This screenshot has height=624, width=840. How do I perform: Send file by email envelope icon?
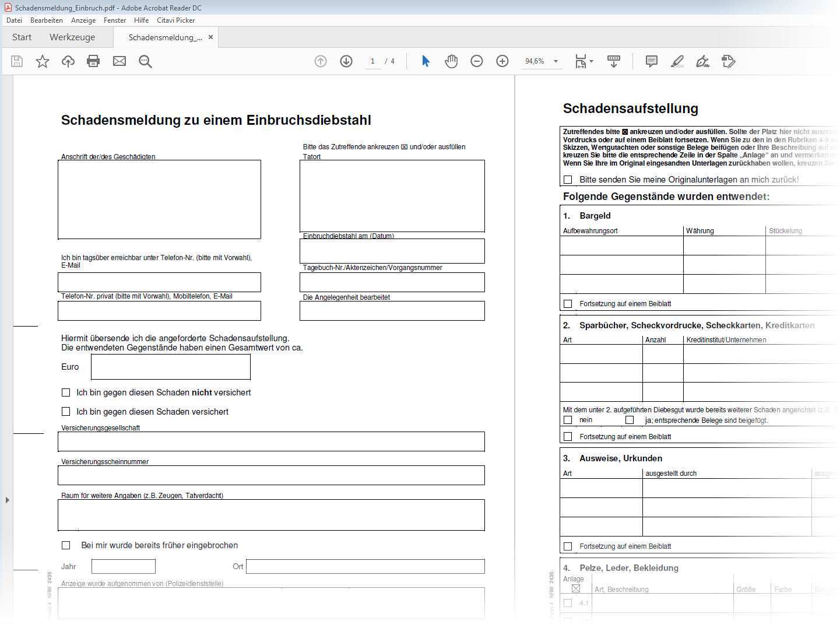click(x=120, y=61)
